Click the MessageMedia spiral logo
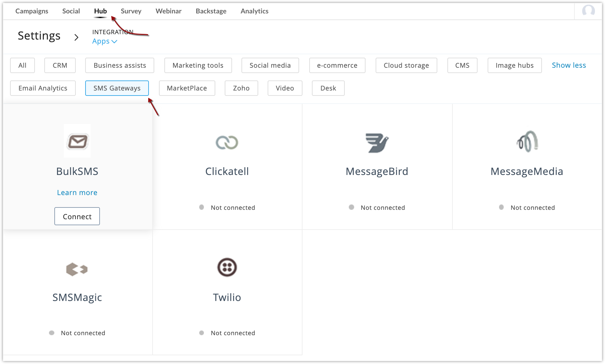 pyautogui.click(x=527, y=141)
